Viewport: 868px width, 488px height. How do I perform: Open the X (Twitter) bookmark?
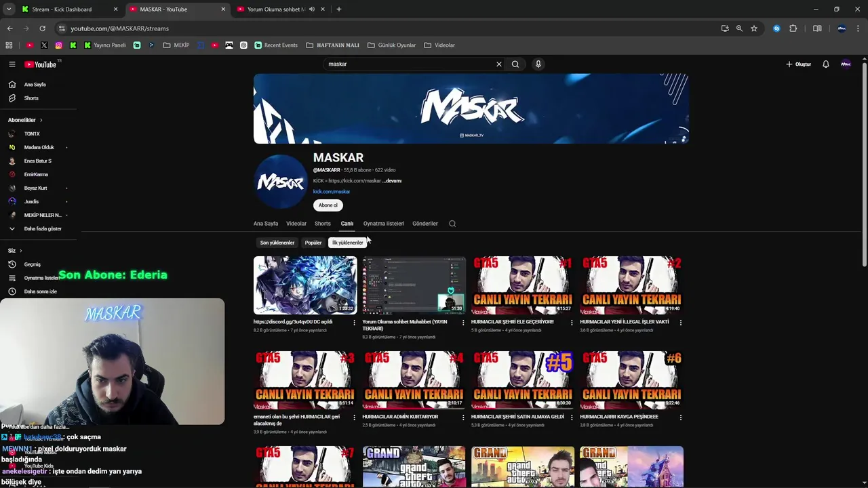44,45
